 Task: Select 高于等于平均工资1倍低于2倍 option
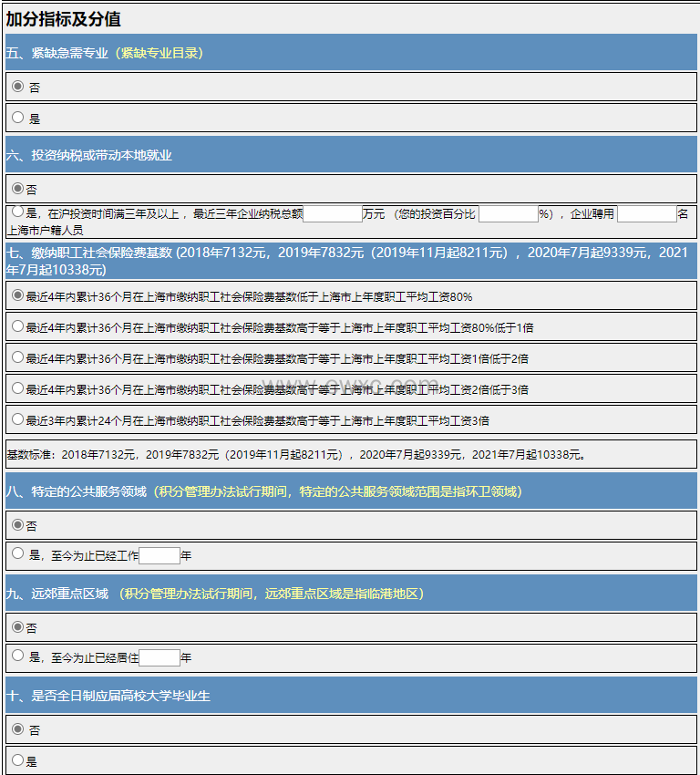click(x=17, y=357)
